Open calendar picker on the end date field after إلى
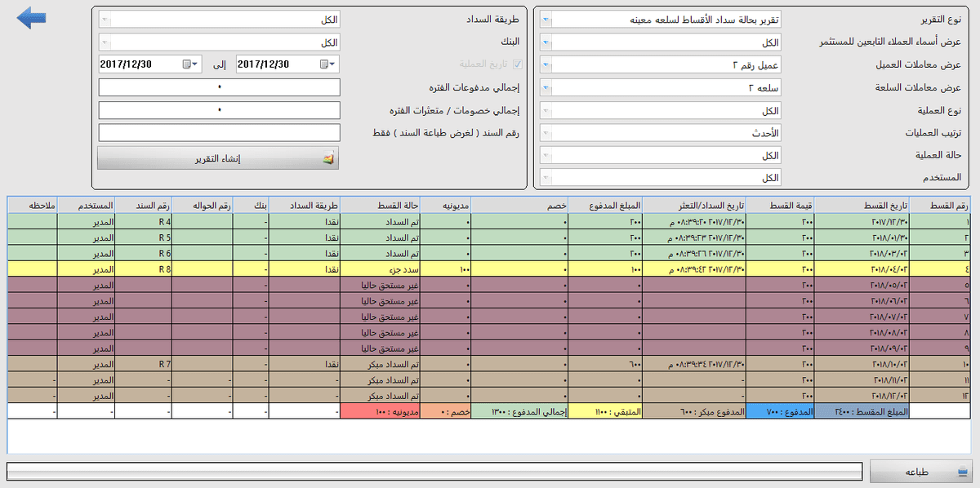 pyautogui.click(x=188, y=64)
